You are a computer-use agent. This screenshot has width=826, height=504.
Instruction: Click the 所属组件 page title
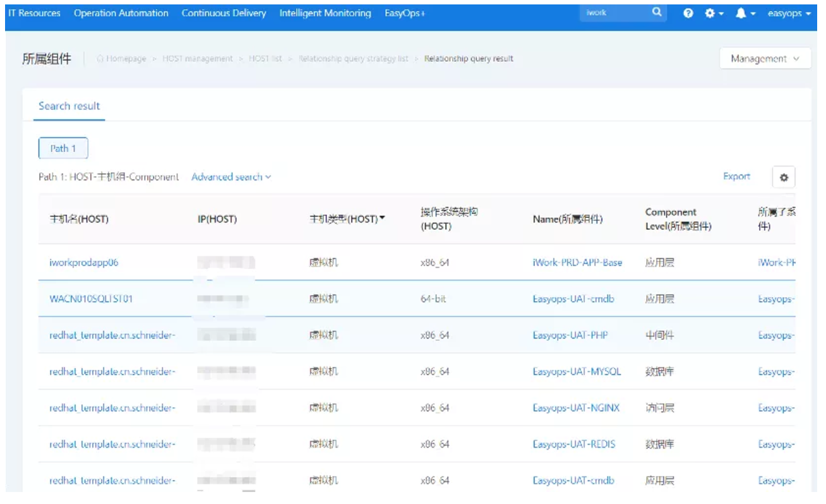click(47, 59)
